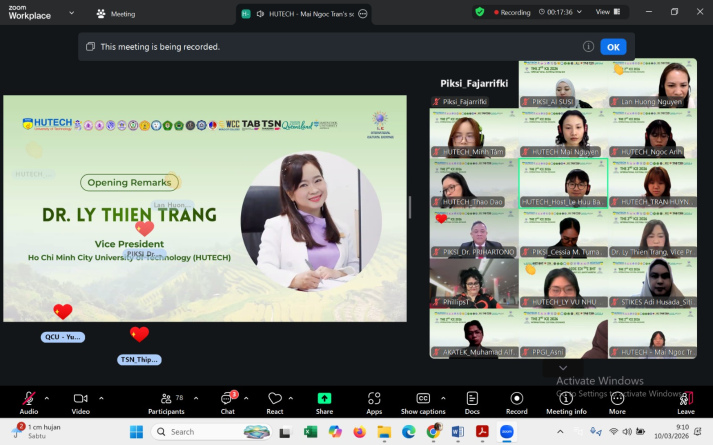
Task: Click the Record icon
Action: 516,399
